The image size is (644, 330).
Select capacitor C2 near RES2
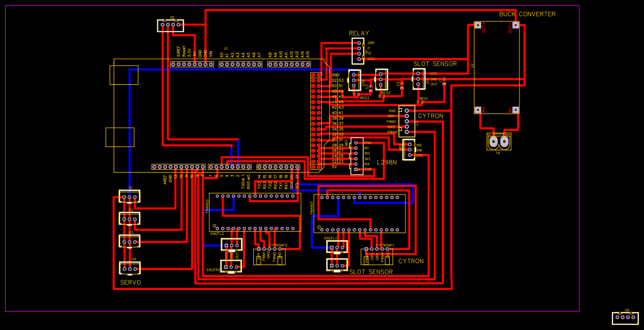[x=401, y=85]
